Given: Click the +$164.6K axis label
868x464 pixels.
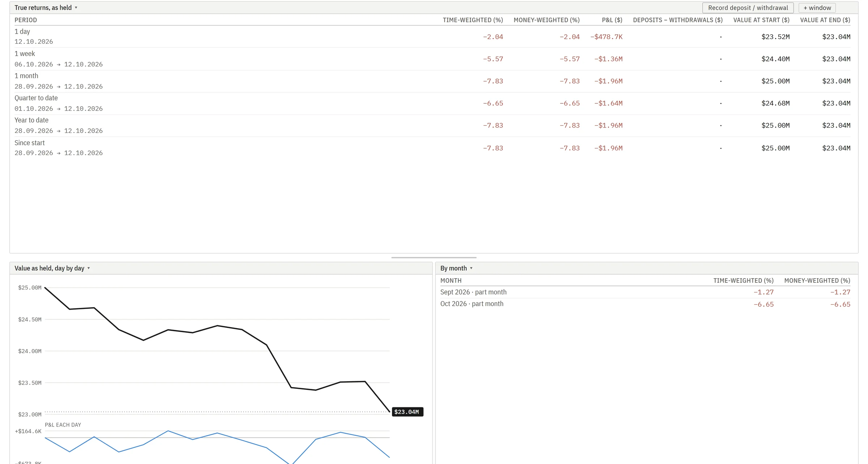Looking at the screenshot, I should [x=28, y=431].
